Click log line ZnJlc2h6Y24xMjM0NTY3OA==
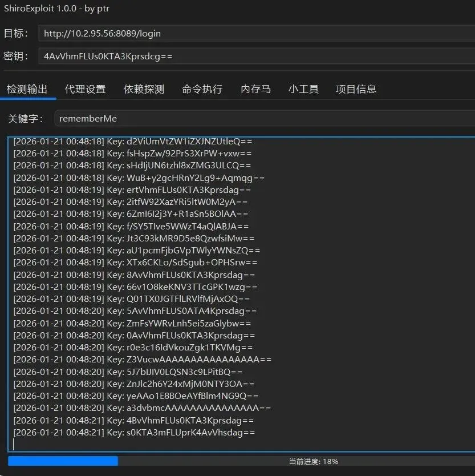The width and height of the screenshot is (475, 476). (134, 384)
